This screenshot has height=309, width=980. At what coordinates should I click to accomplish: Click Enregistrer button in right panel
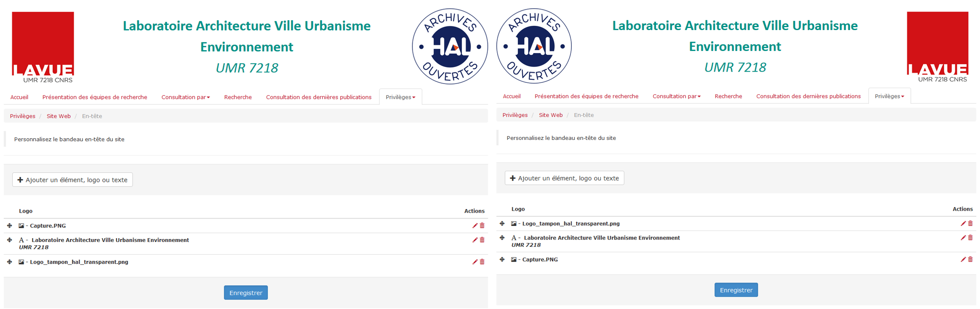736,290
